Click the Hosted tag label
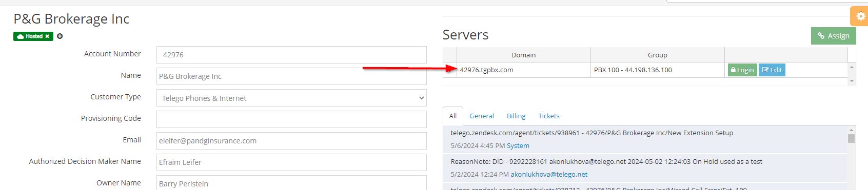The width and height of the screenshot is (868, 190). click(34, 36)
